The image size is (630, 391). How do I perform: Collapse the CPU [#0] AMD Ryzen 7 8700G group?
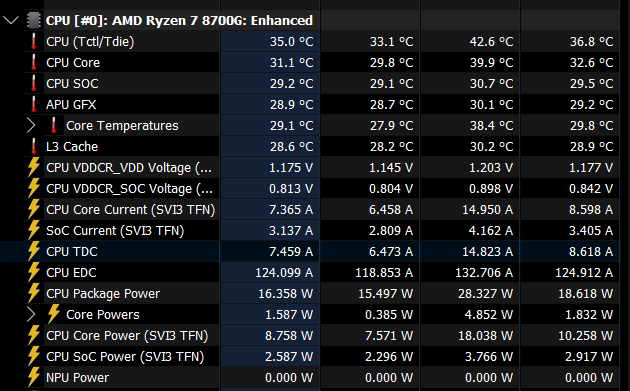[11, 20]
